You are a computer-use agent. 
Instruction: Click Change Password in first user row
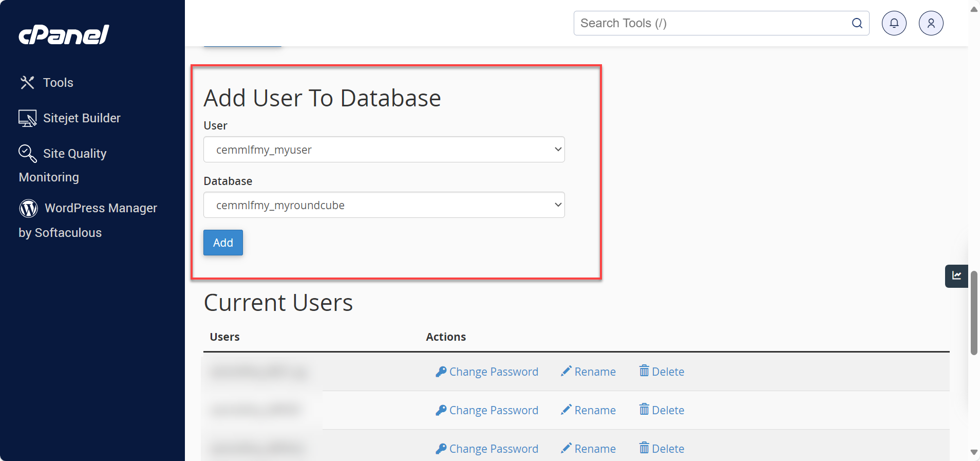[x=487, y=372]
